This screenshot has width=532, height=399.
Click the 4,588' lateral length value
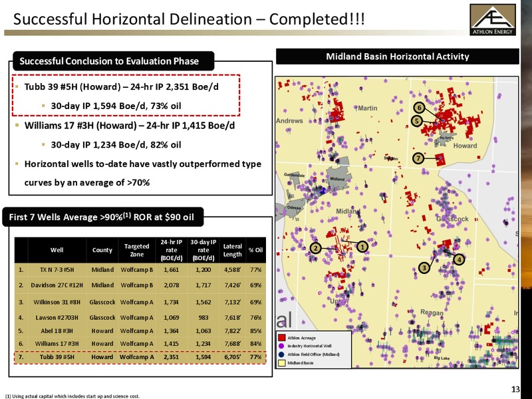pos(232,270)
